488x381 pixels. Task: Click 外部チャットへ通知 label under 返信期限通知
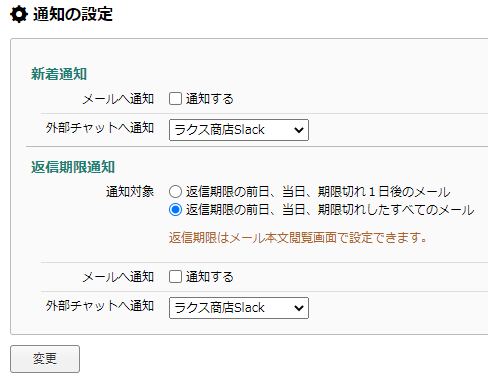[100, 306]
